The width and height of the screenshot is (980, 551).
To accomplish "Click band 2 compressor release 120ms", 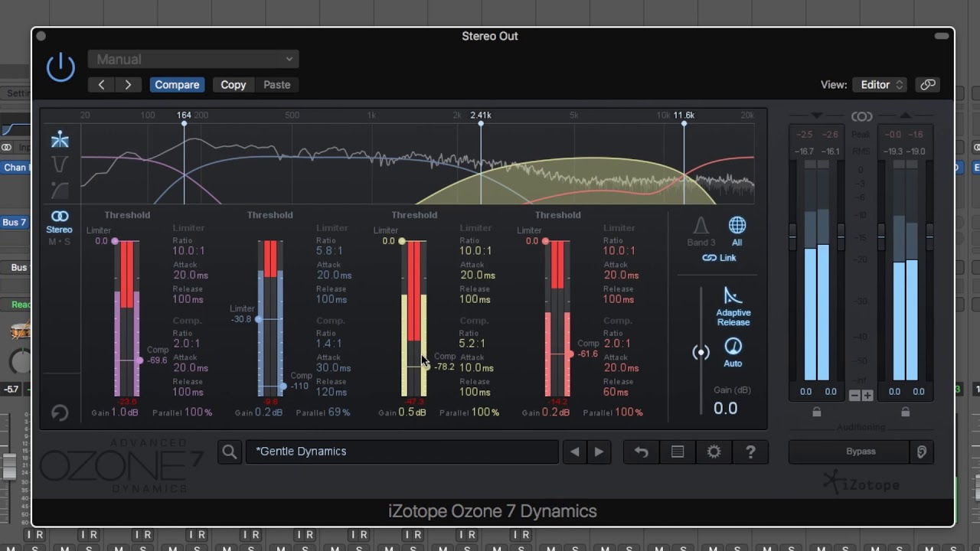I will (x=332, y=393).
